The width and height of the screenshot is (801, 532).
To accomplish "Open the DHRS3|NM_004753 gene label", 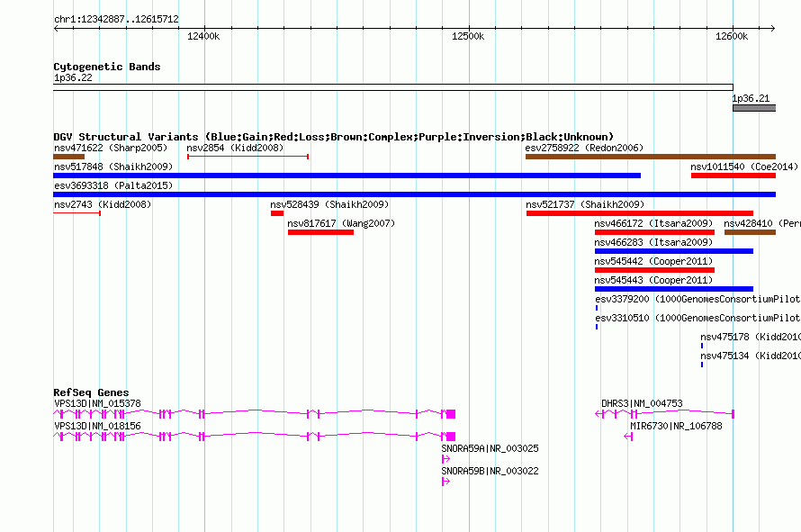I will click(x=642, y=403).
